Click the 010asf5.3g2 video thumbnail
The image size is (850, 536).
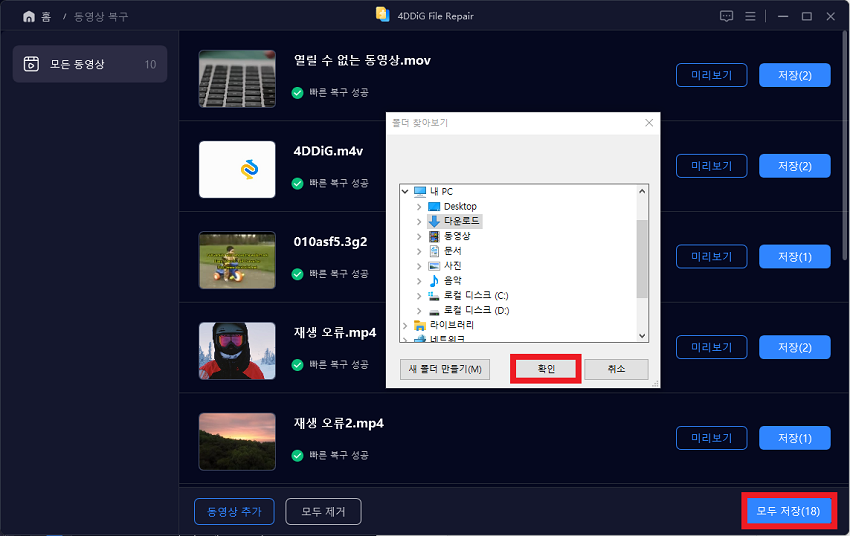237,260
